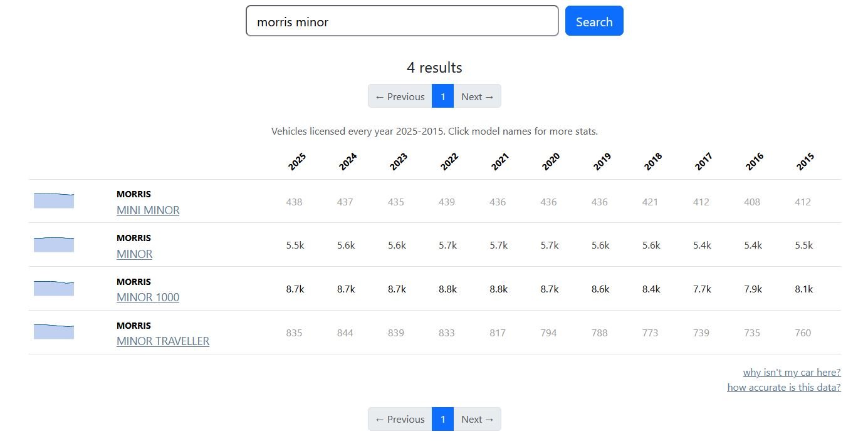Click MINOR 1000 2019 value 8.6k

pos(600,289)
